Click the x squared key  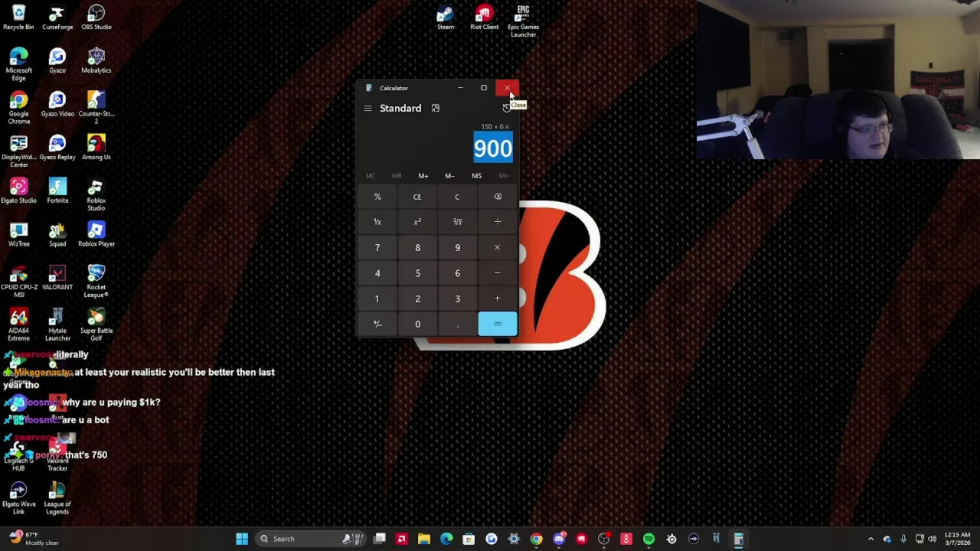(417, 222)
